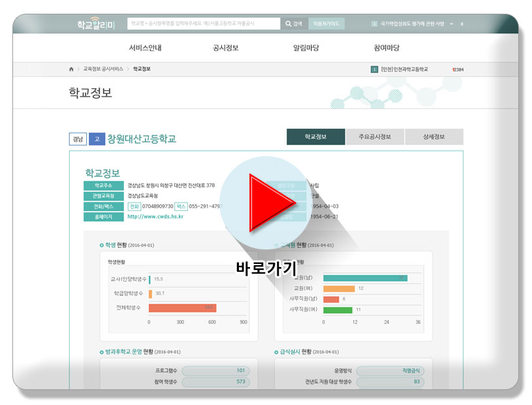Image resolution: width=532 pixels, height=405 pixels.
Task: Click the 관할교육청 label
Action: (x=104, y=196)
